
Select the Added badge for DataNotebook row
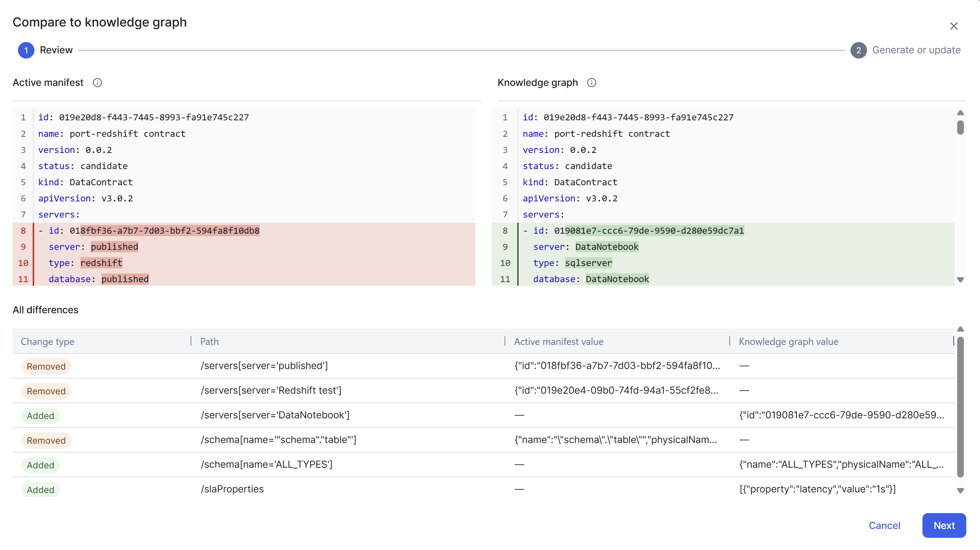[40, 416]
